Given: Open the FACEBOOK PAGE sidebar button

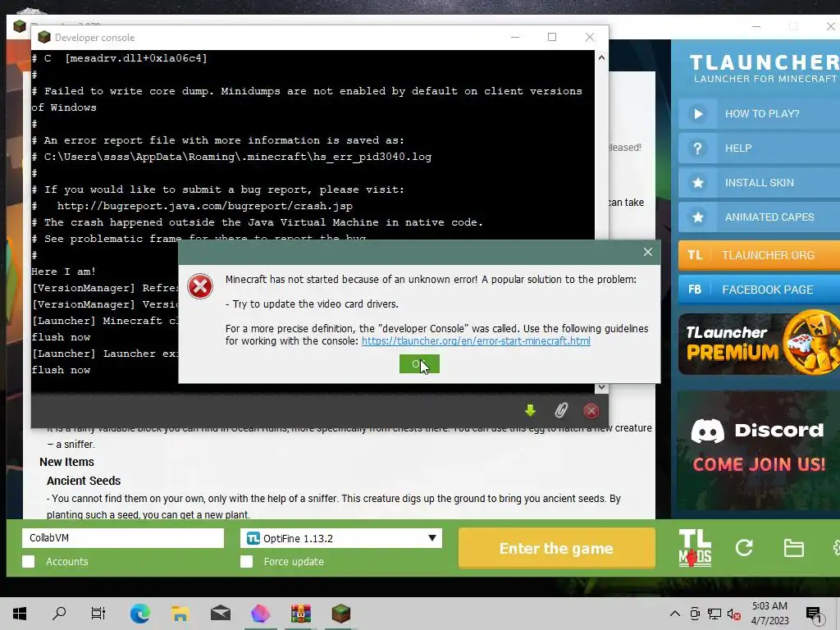Looking at the screenshot, I should 759,290.
